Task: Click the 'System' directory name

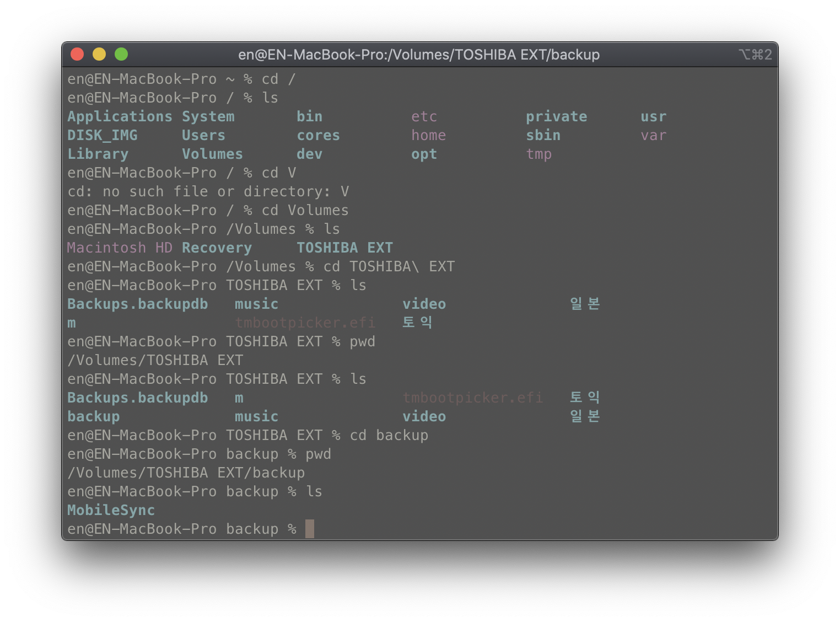Action: 208,117
